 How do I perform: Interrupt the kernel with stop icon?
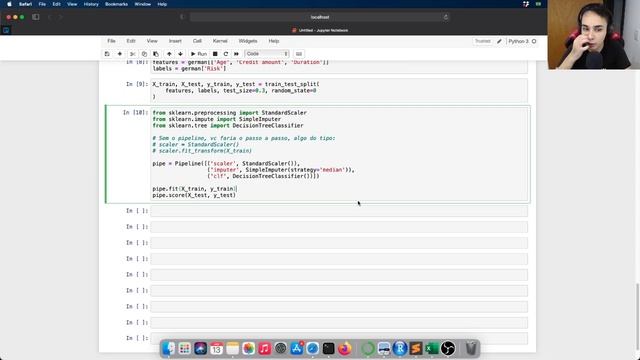point(215,54)
